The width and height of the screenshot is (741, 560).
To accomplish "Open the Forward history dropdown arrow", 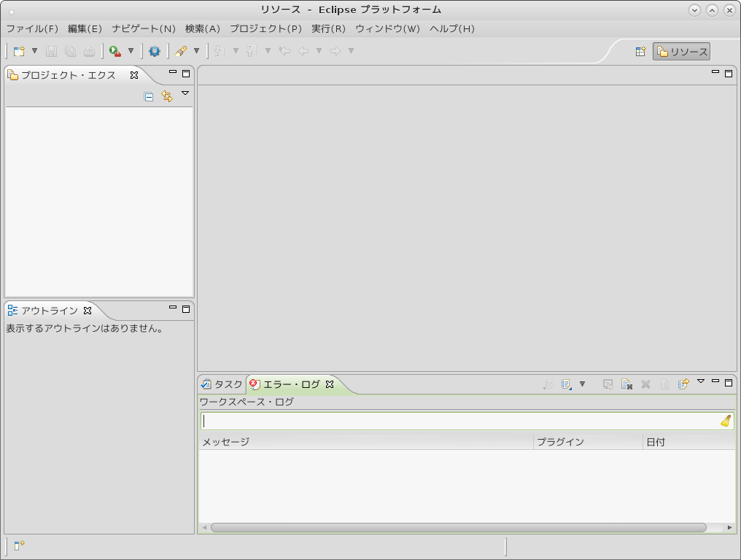I will 351,50.
